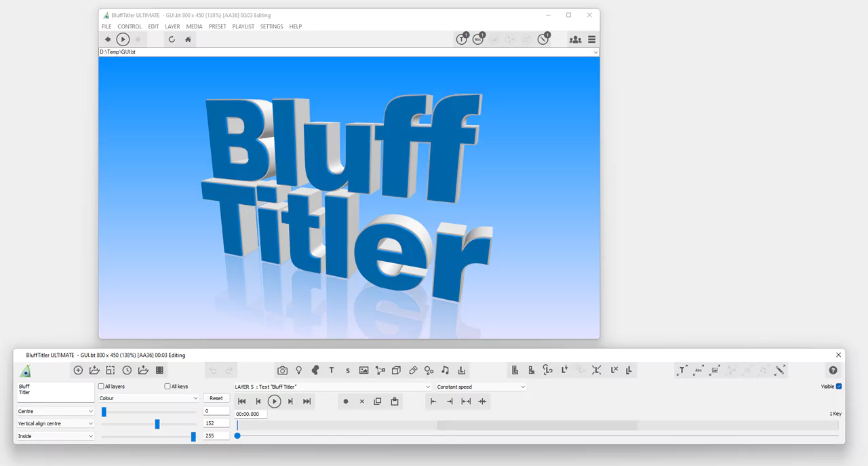The width and height of the screenshot is (868, 466).
Task: Click the picture layer icon
Action: [363, 370]
